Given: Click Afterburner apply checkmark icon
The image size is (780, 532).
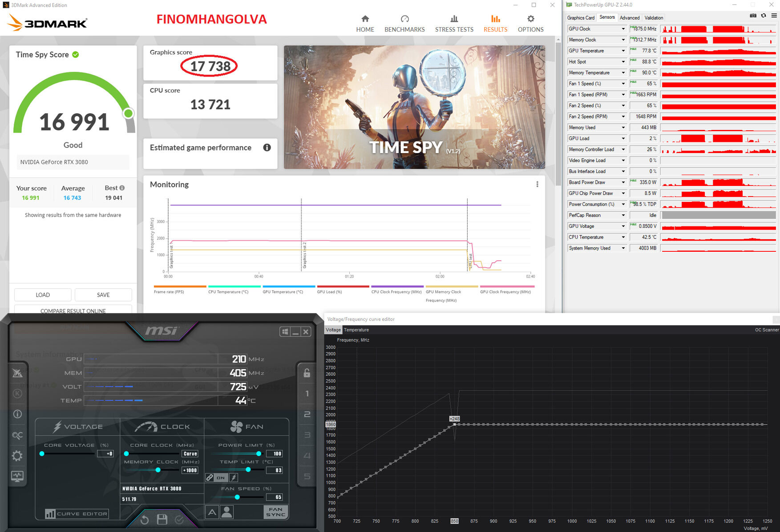Looking at the screenshot, I should [179, 520].
